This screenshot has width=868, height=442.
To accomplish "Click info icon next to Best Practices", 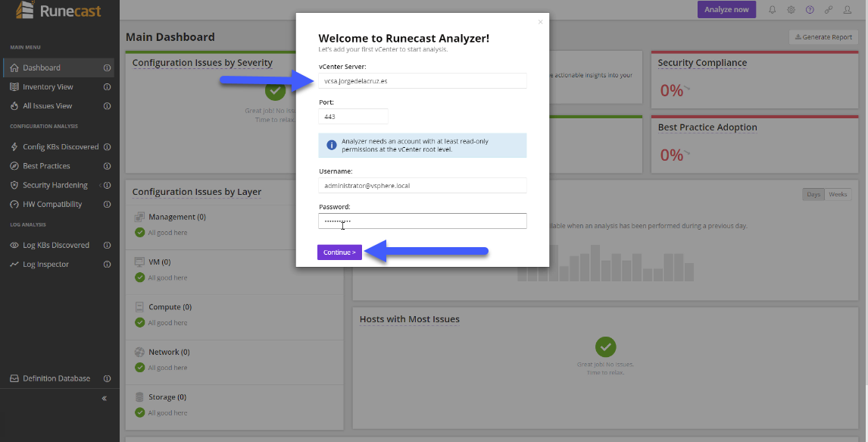I will pyautogui.click(x=108, y=166).
